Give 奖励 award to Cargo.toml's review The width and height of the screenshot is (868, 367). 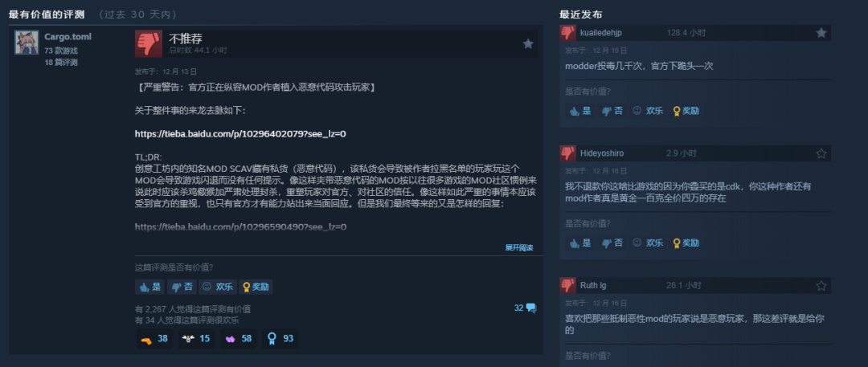[256, 287]
